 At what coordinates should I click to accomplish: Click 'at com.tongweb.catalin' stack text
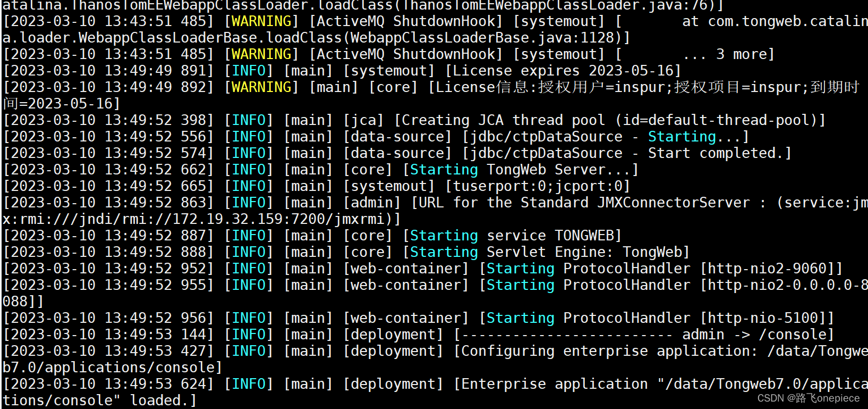point(775,21)
